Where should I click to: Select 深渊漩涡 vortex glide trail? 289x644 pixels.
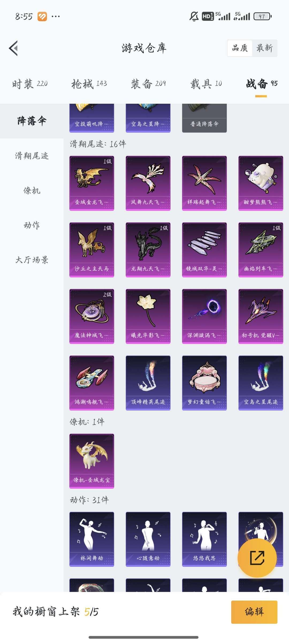204,316
